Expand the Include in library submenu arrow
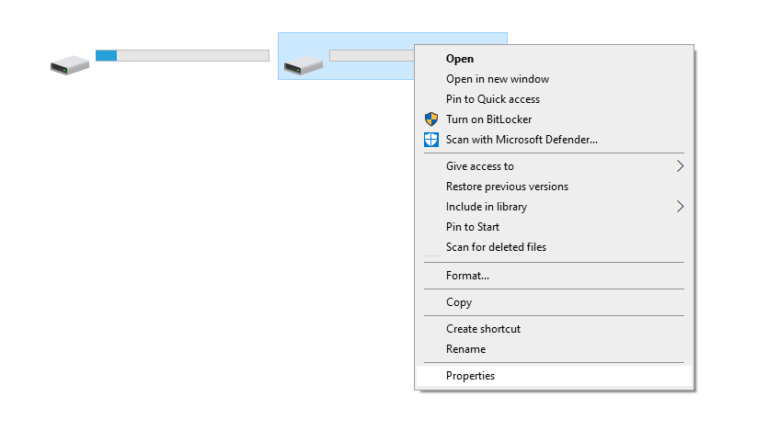 click(x=680, y=206)
